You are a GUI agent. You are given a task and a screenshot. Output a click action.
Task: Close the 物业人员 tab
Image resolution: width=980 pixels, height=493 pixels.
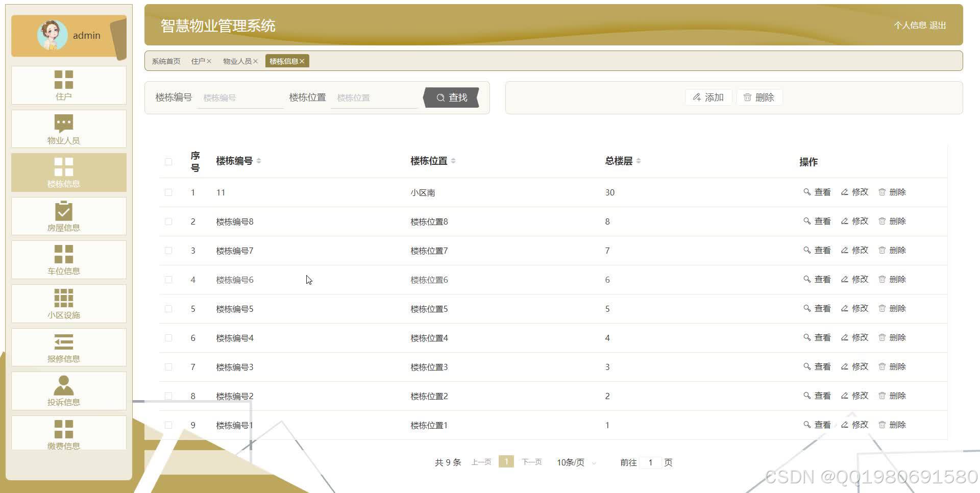[x=256, y=61]
